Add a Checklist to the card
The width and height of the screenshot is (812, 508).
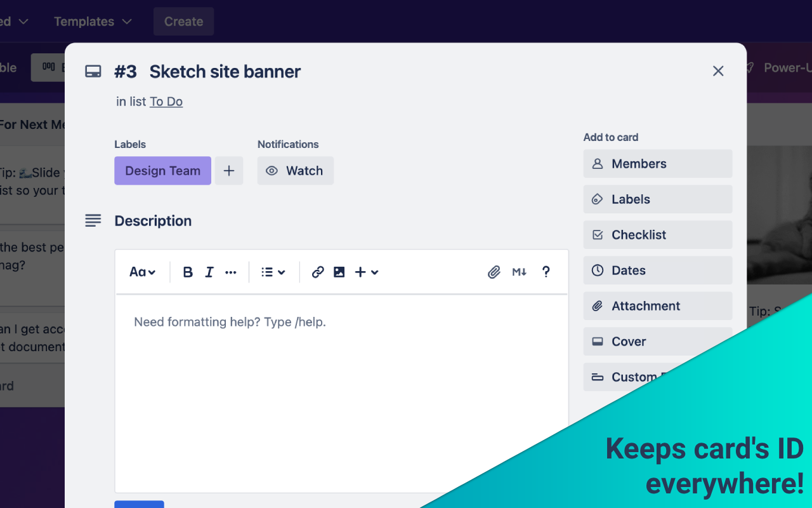pos(657,234)
